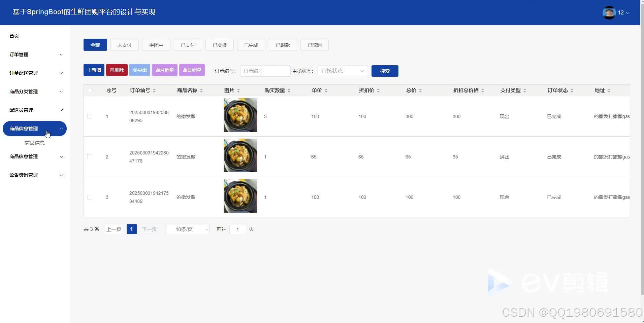This screenshot has height=323, width=644.
Task: Show 日销量 daily sales chart
Action: pos(192,70)
